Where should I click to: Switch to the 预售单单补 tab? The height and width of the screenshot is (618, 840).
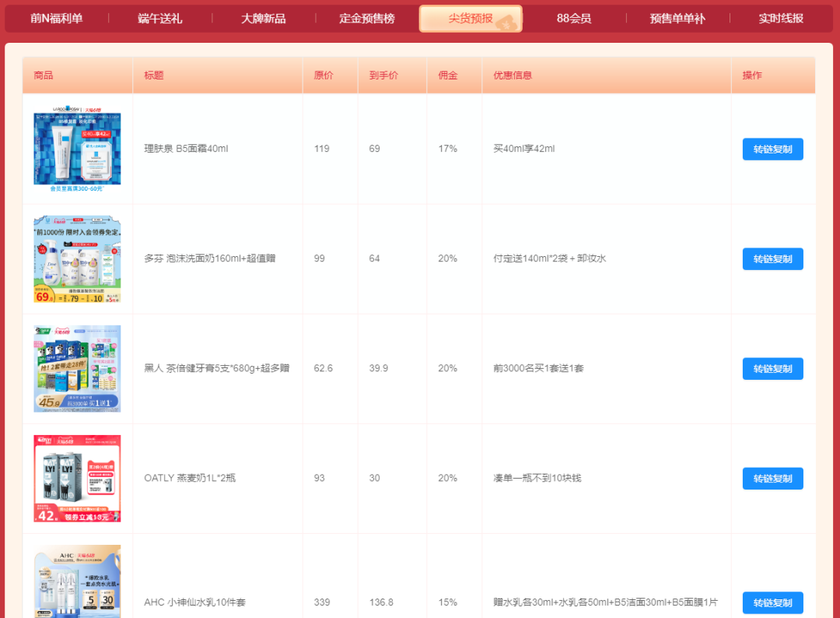(x=677, y=19)
